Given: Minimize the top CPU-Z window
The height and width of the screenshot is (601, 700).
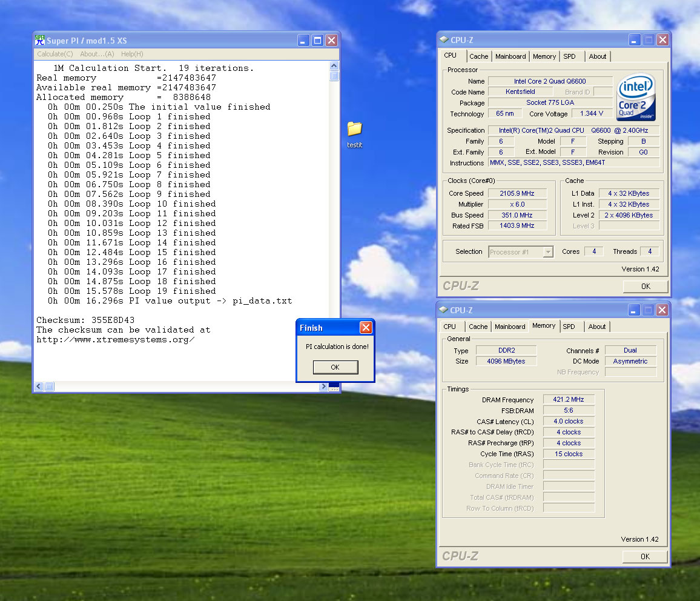Looking at the screenshot, I should coord(635,40).
